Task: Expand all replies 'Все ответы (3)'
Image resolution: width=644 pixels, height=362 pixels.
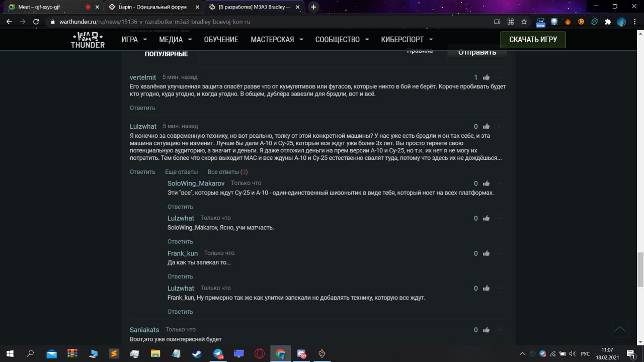Action: (227, 172)
